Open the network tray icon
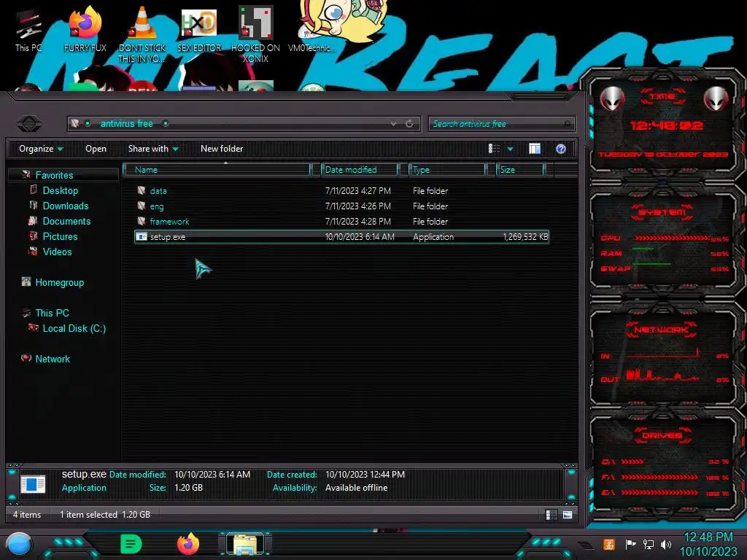747x560 pixels. click(x=649, y=544)
